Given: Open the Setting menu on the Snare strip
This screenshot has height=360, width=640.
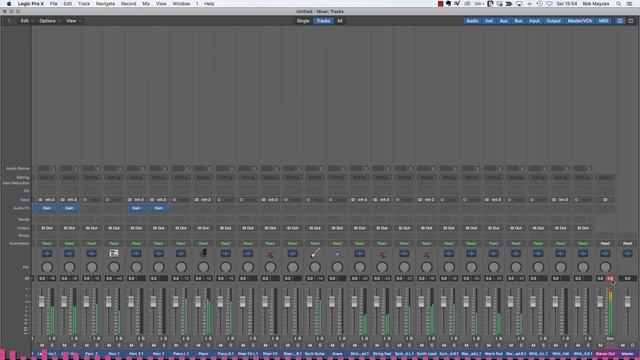Looking at the screenshot, I should click(337, 178).
